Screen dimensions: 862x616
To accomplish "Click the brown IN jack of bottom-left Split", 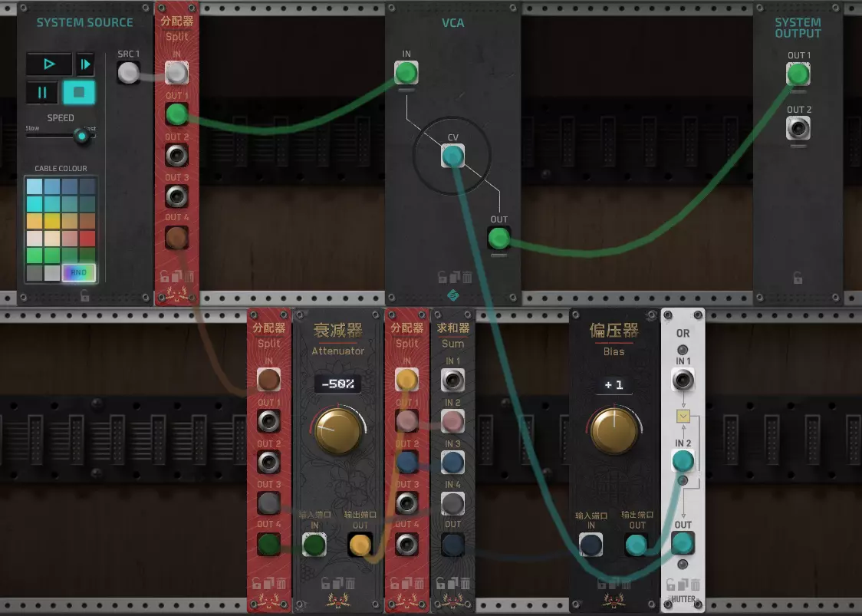I will point(269,380).
